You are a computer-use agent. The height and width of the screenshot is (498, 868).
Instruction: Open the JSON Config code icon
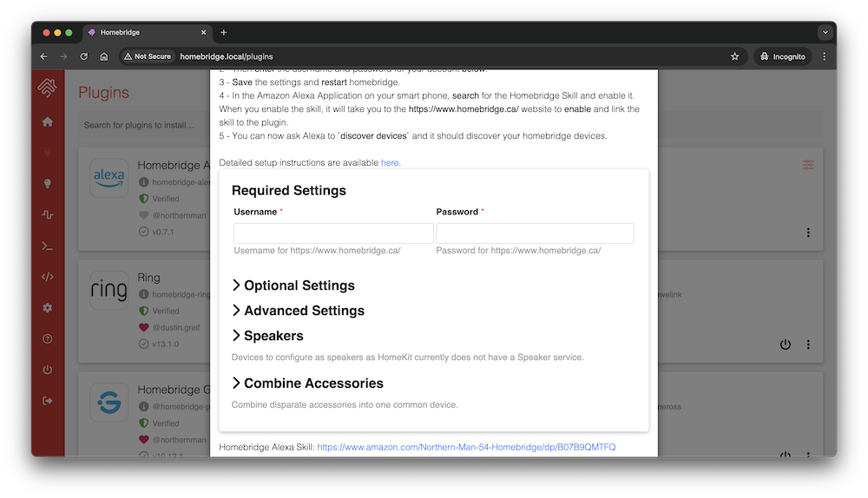[x=48, y=277]
